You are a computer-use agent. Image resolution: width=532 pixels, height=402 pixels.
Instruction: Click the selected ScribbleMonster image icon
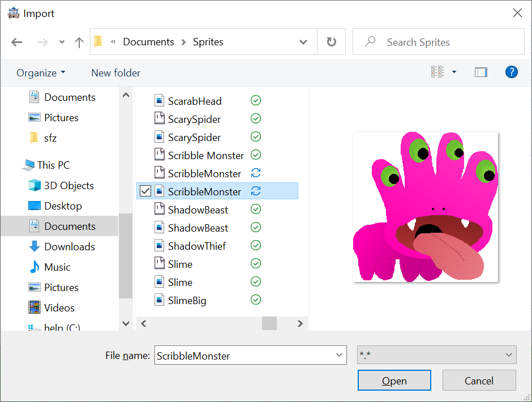tap(160, 191)
